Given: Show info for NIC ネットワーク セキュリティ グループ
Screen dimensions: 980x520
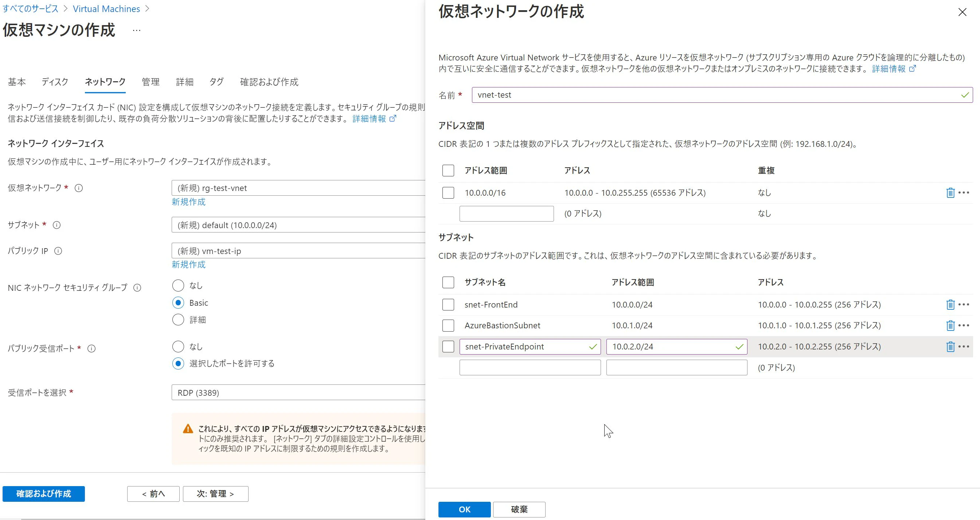Looking at the screenshot, I should click(x=137, y=288).
